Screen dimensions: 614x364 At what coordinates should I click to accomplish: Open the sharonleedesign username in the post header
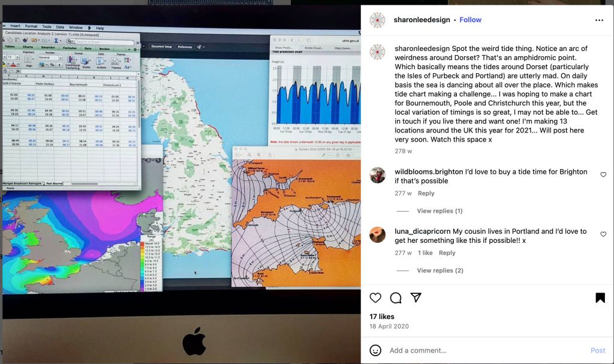point(422,20)
